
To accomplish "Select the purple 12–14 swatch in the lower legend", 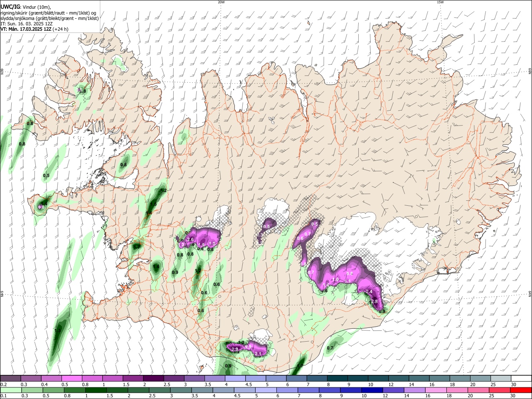I will 393,390.
